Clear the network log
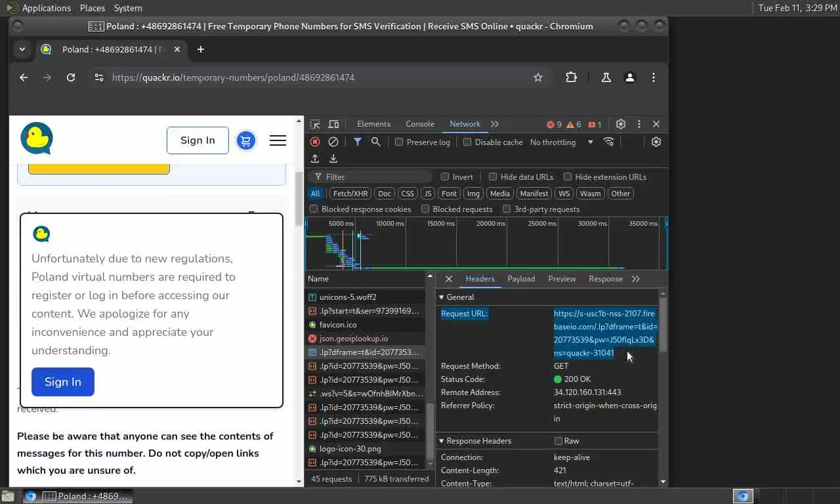 tap(333, 142)
